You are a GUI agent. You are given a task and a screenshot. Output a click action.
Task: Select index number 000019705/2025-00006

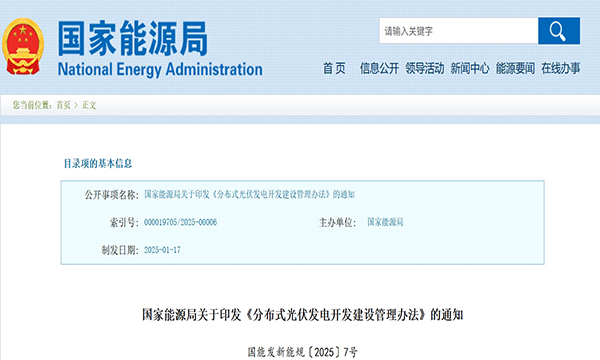pyautogui.click(x=180, y=222)
